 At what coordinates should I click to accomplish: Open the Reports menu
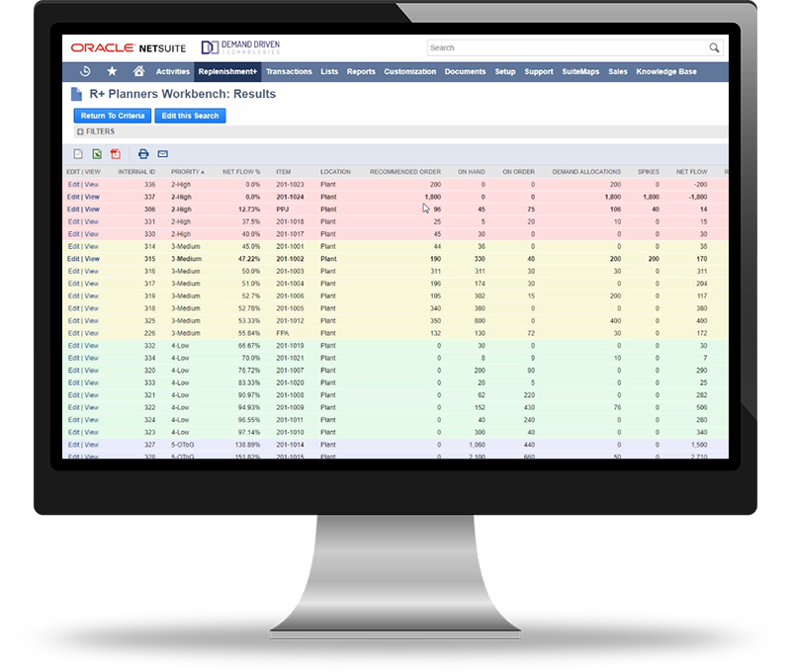(361, 71)
